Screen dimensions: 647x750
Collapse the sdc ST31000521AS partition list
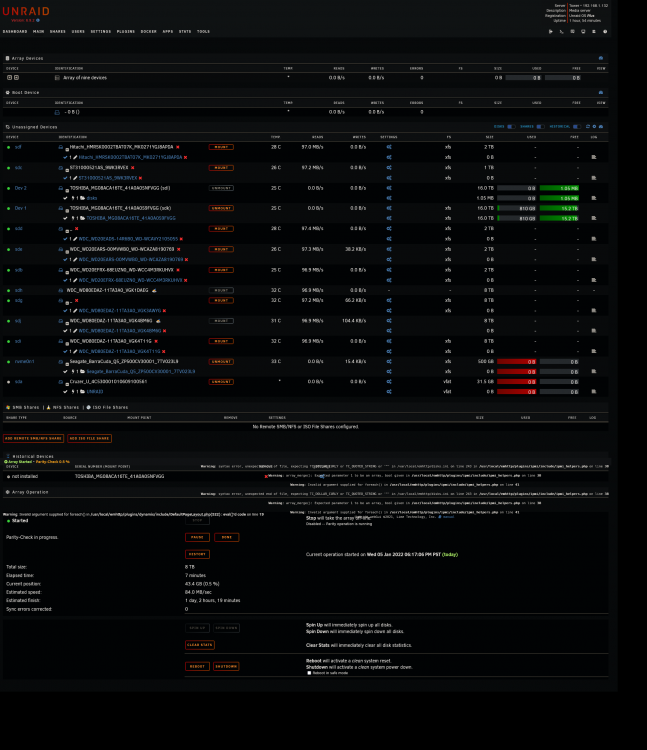click(67, 170)
